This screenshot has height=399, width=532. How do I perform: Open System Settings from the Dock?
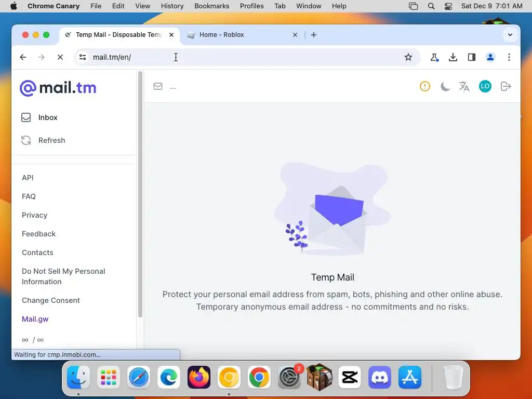[289, 377]
